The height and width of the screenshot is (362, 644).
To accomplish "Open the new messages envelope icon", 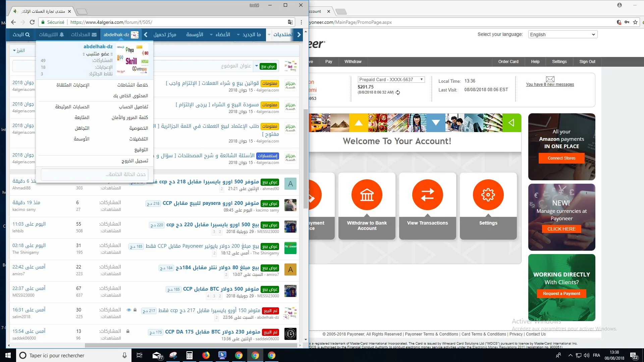I will tap(550, 79).
